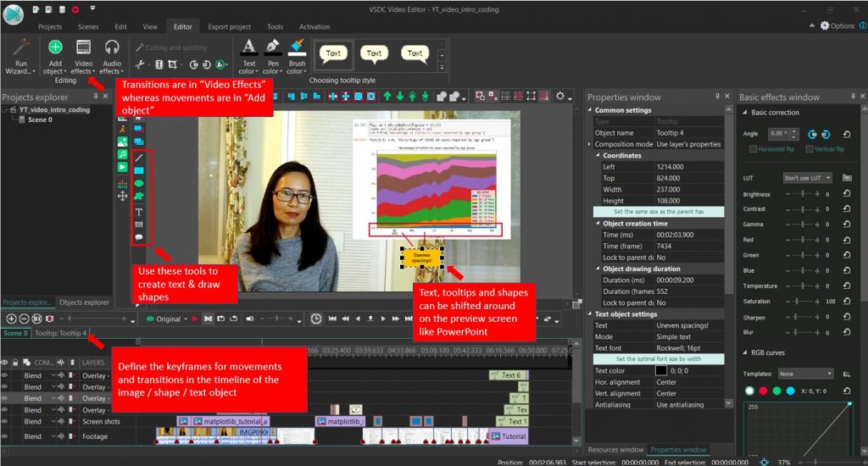
Task: Open the Objects explorer tab
Action: [x=84, y=302]
